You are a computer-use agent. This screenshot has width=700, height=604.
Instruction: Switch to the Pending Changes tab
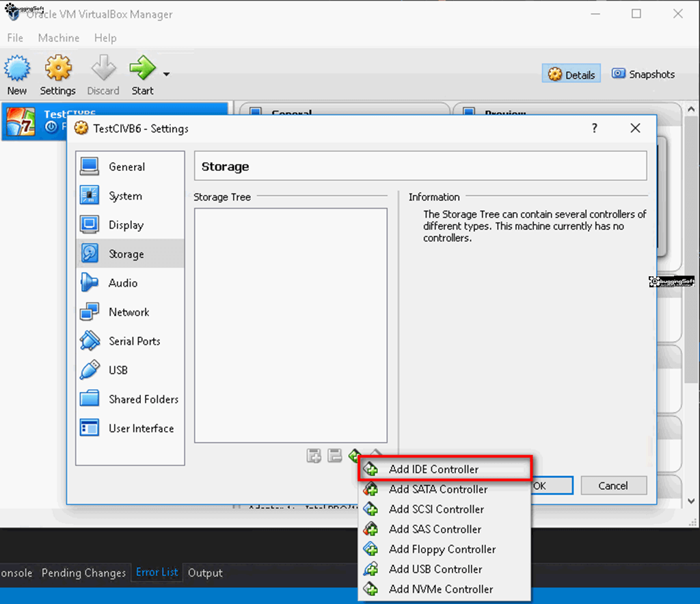[84, 573]
